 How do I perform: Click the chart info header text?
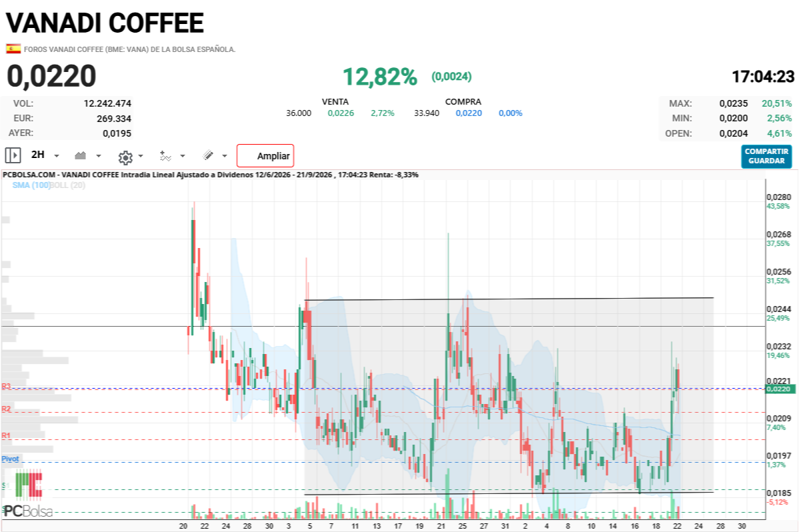click(211, 175)
